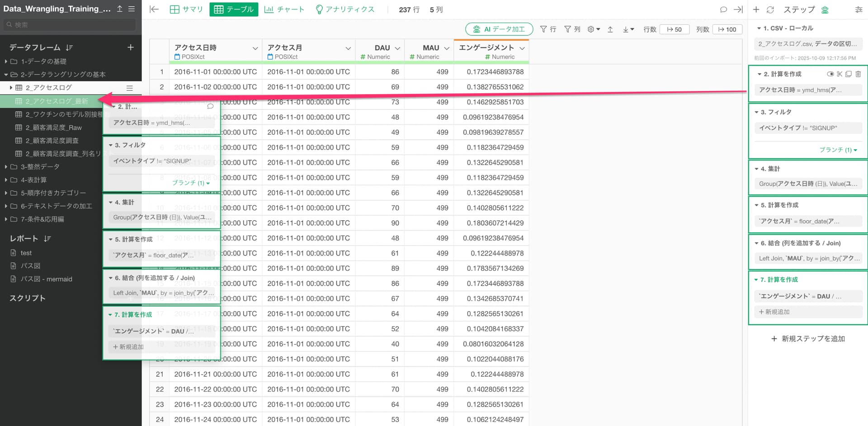Click 新規ステップを追加 to add a step

point(807,339)
